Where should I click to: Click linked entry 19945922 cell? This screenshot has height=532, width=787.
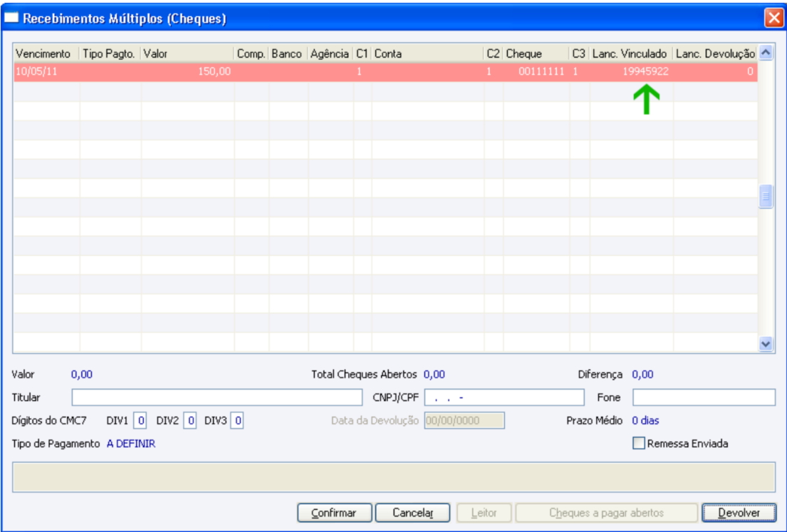click(x=631, y=72)
